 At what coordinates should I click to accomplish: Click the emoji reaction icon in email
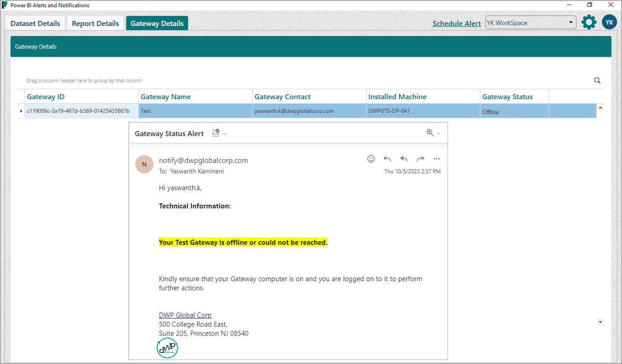point(371,159)
